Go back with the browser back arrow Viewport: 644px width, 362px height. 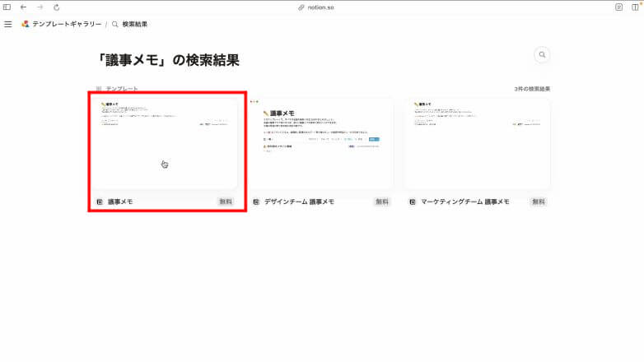[x=23, y=7]
